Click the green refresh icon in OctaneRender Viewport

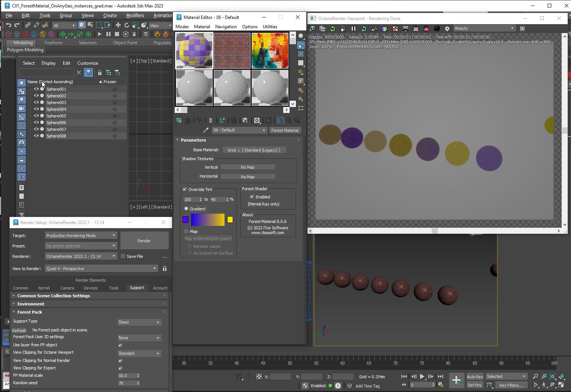(x=333, y=29)
